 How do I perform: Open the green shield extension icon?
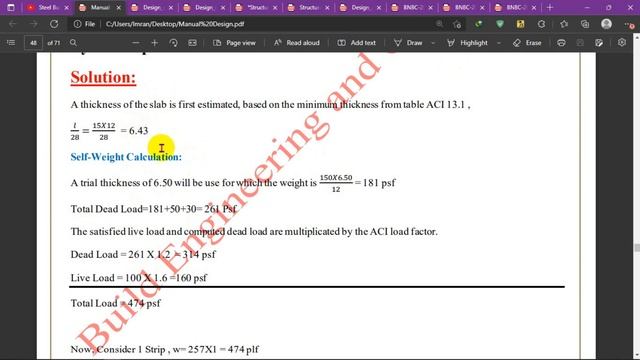click(500, 24)
